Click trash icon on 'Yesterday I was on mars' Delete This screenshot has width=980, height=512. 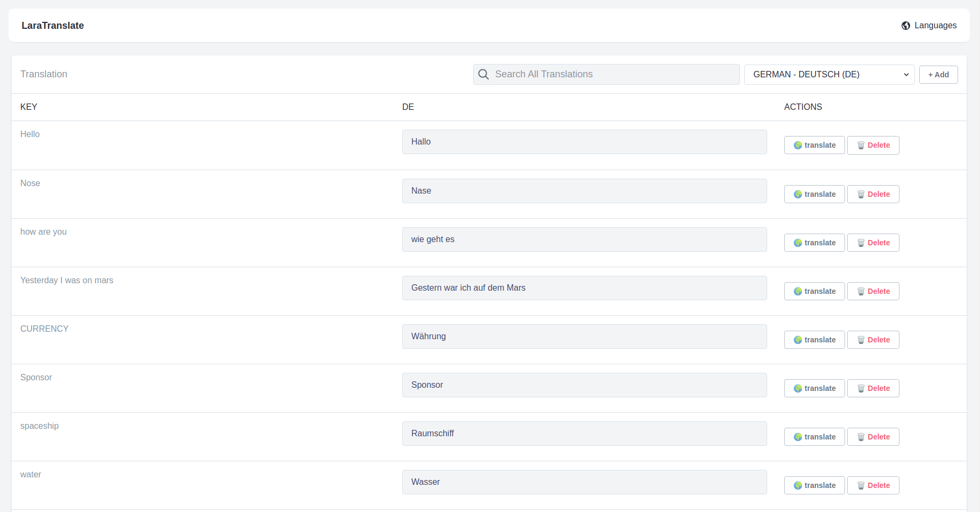point(861,291)
